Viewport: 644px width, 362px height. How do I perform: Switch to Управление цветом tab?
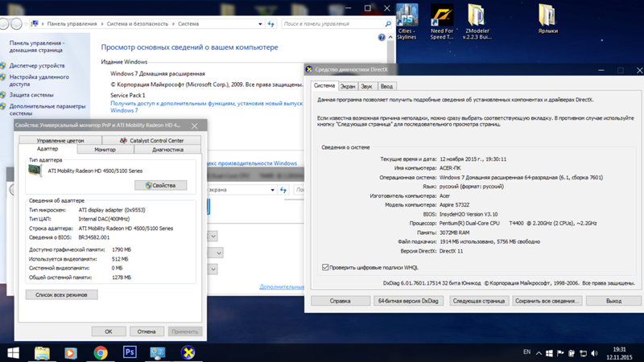[60, 140]
